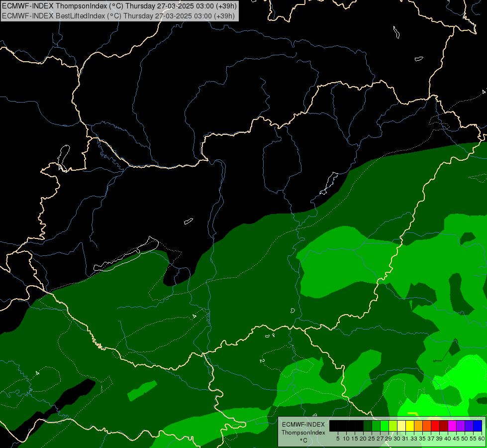Image resolution: width=487 pixels, height=448 pixels.
Task: Click legend tick value '60'
Action: [x=482, y=439]
